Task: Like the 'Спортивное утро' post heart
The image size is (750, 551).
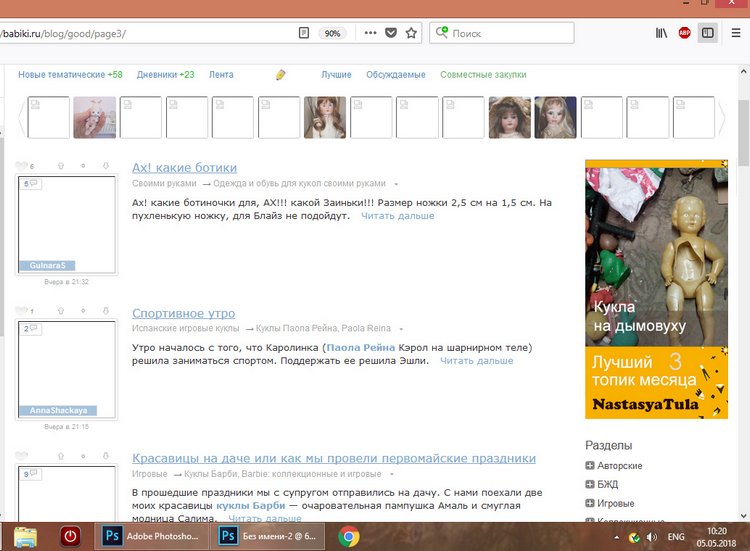Action: [x=23, y=311]
